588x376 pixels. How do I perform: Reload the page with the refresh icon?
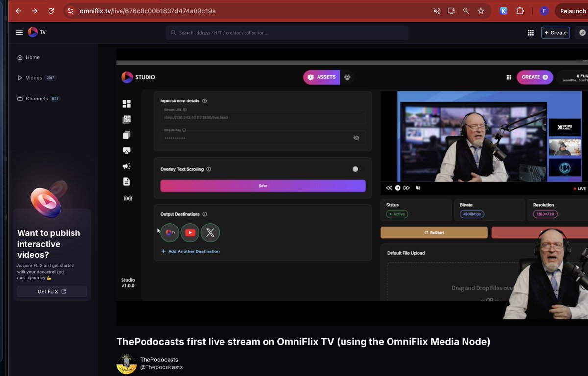pos(51,11)
